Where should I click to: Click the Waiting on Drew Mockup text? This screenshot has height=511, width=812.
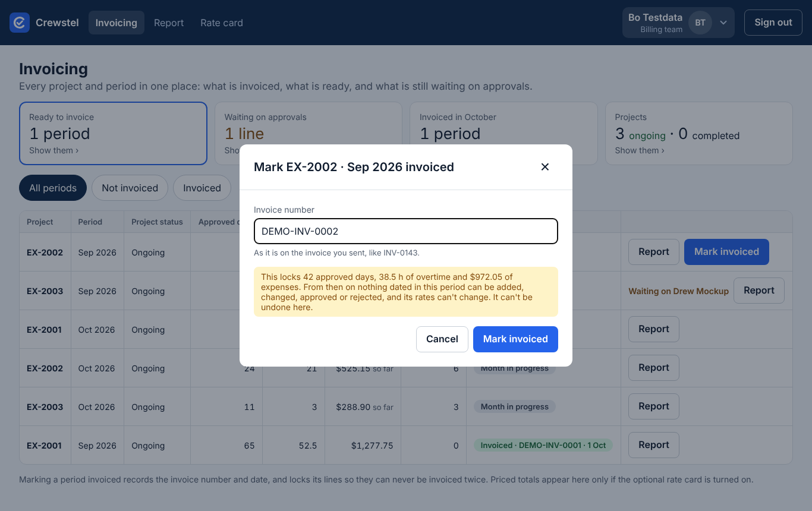678,291
